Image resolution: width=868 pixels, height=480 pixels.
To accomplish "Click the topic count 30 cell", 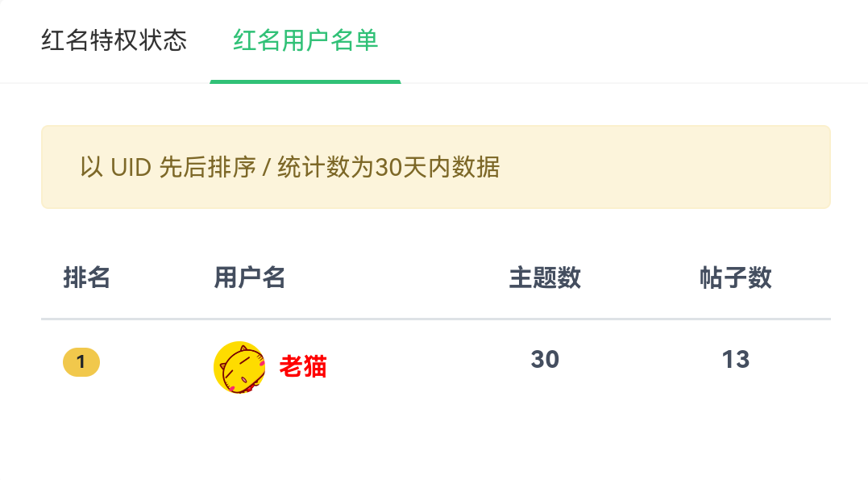I will (545, 360).
